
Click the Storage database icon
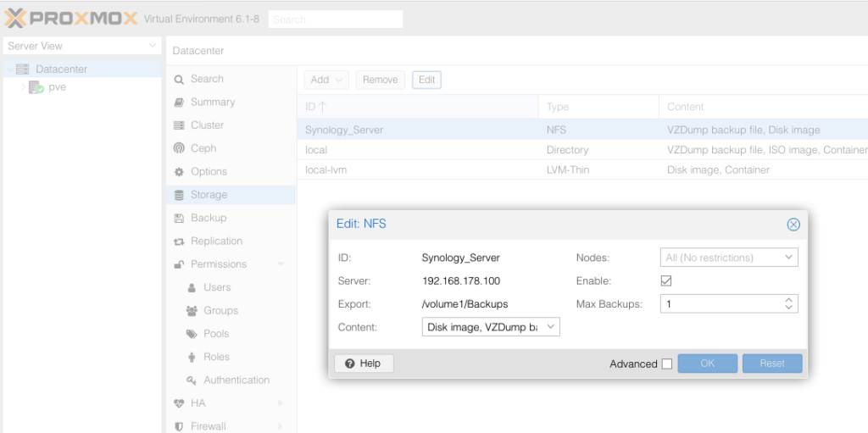[x=179, y=195]
